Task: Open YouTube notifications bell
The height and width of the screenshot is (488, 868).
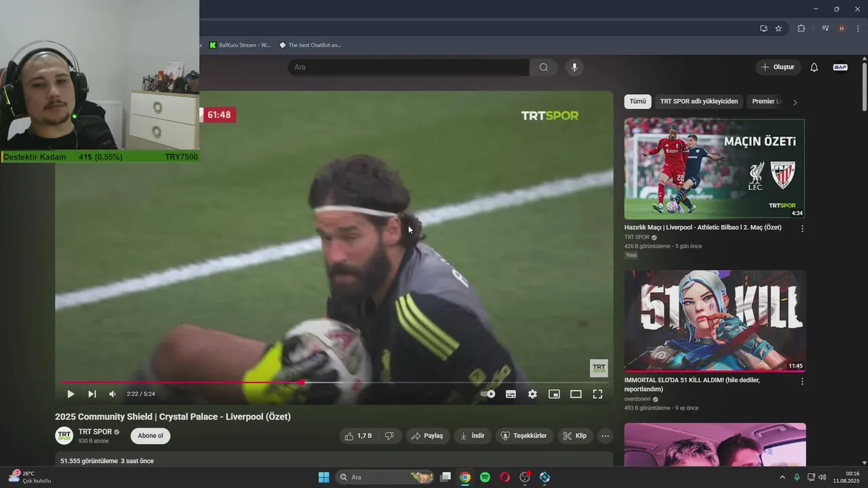Action: pos(814,67)
